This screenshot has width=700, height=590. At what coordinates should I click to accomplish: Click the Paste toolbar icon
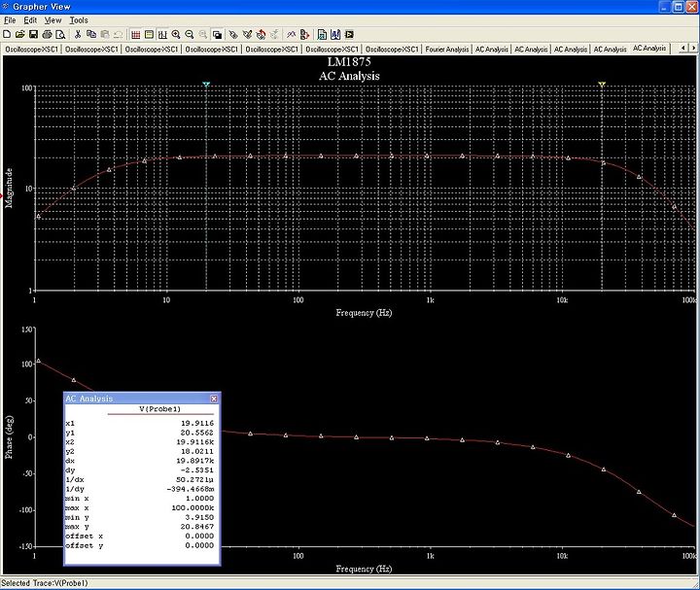[x=105, y=34]
